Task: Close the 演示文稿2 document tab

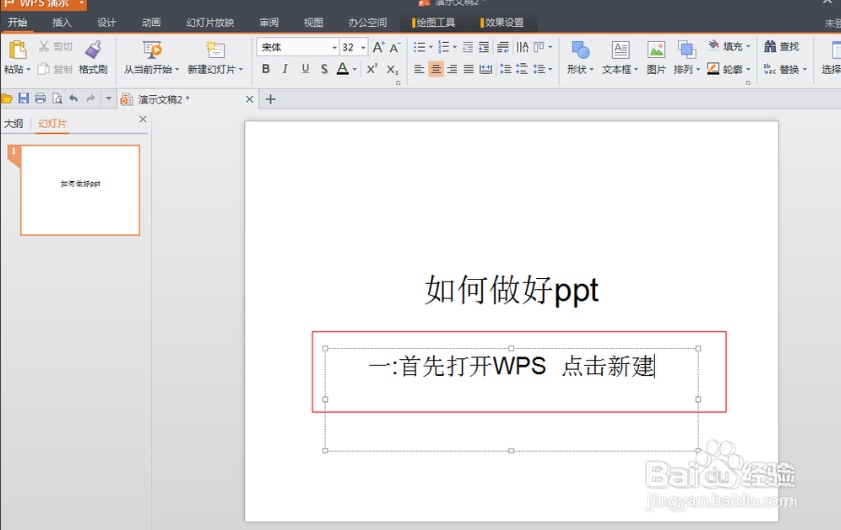Action: pyautogui.click(x=249, y=99)
